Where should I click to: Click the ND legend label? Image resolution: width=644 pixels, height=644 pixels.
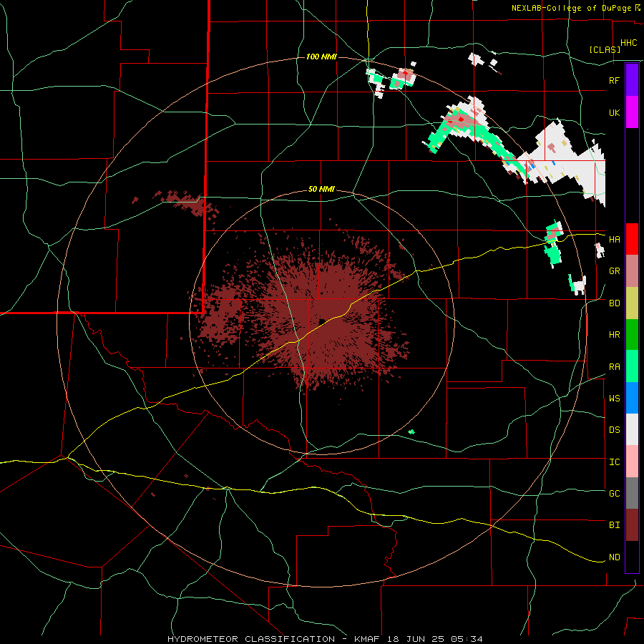coord(614,557)
